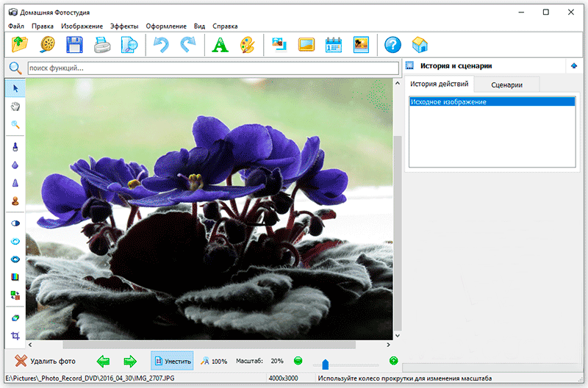Click the print icon in toolbar
The image size is (588, 388).
(x=101, y=45)
